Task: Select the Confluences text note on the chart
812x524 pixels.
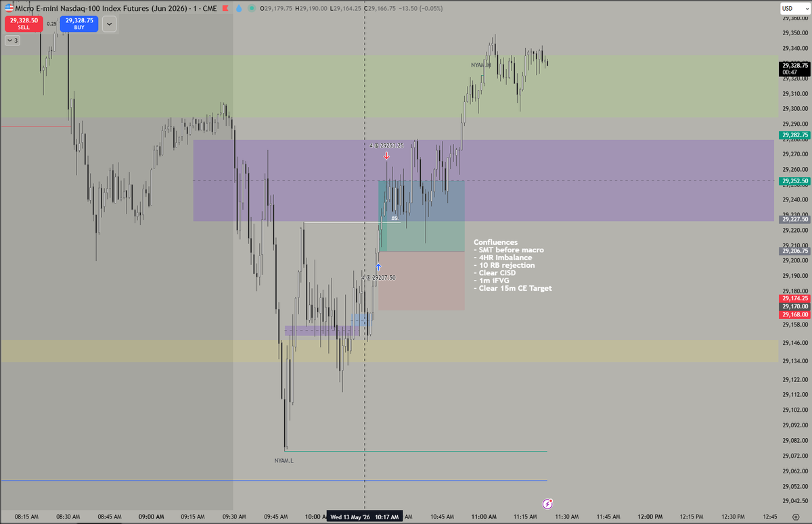Action: [x=513, y=265]
